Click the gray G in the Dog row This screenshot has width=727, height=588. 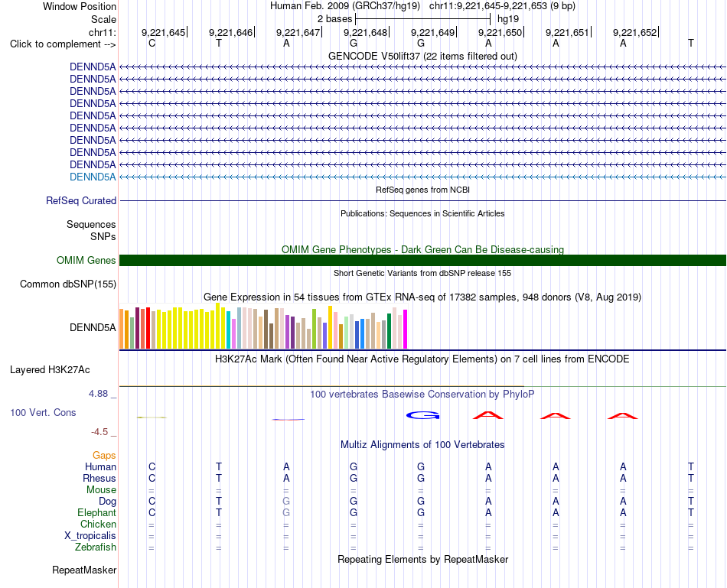coord(286,502)
